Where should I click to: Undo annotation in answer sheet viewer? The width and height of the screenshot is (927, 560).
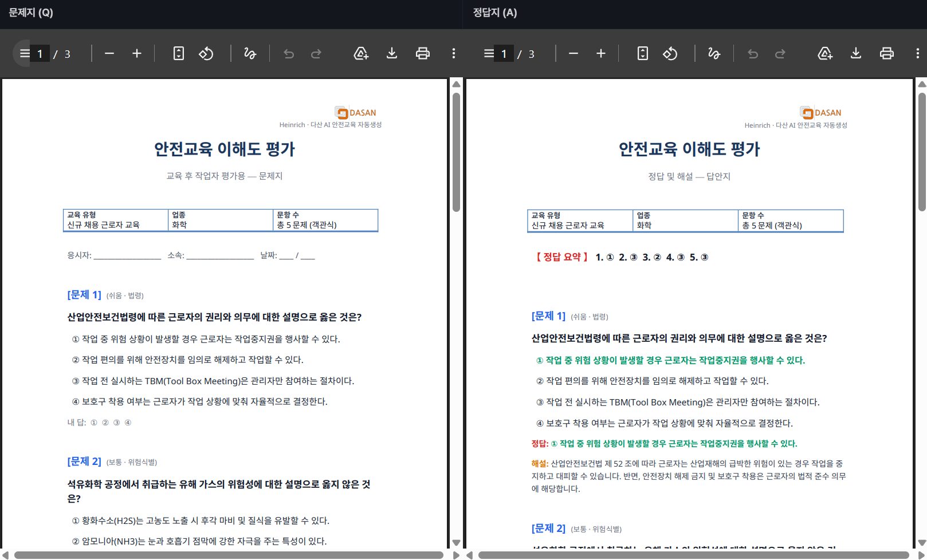[753, 54]
